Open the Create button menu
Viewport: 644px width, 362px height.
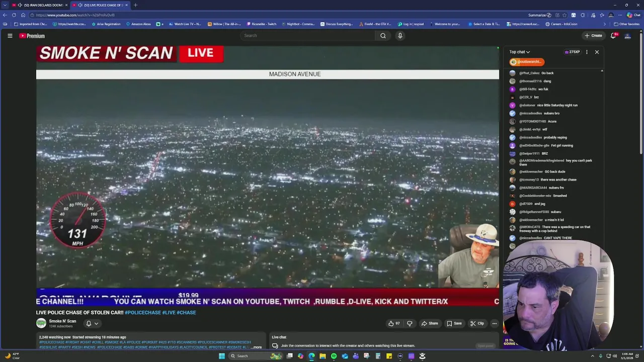[x=593, y=36]
